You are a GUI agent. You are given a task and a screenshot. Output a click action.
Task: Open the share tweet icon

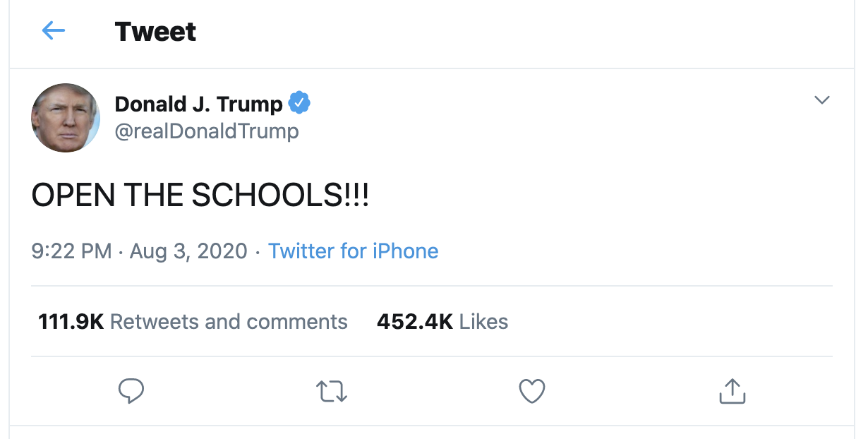(732, 391)
